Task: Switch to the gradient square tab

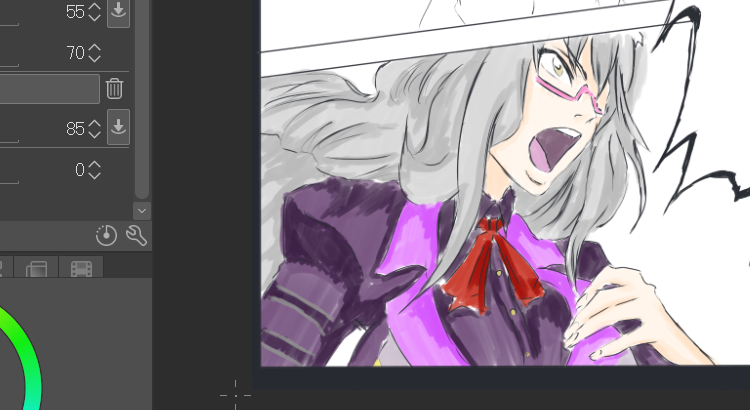Action: pos(36,268)
